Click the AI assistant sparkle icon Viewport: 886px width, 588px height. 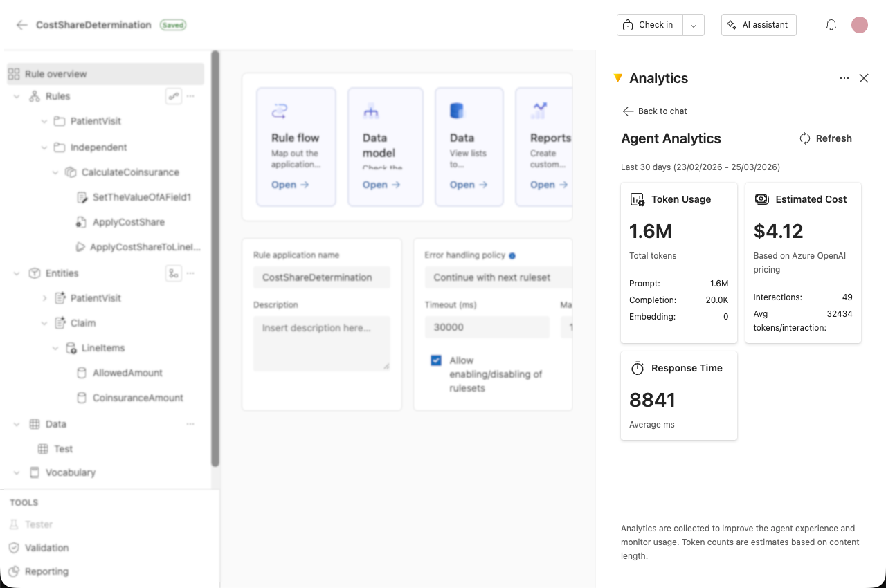732,24
